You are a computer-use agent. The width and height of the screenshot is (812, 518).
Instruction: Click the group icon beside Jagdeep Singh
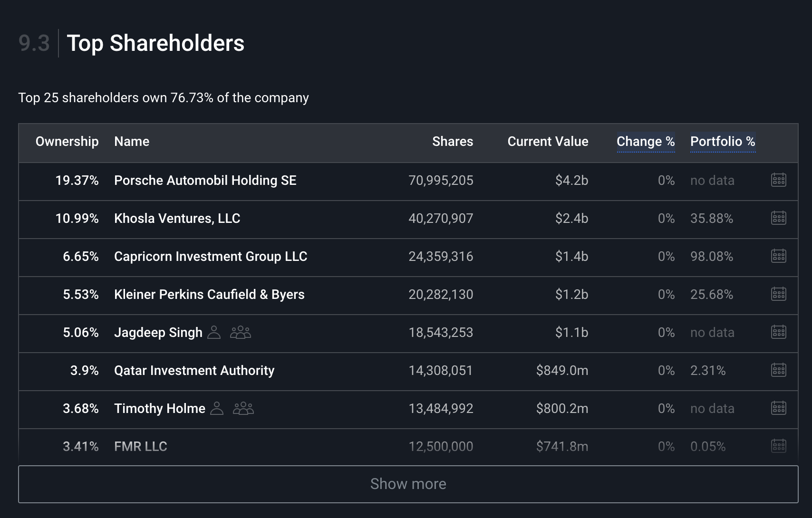click(241, 332)
